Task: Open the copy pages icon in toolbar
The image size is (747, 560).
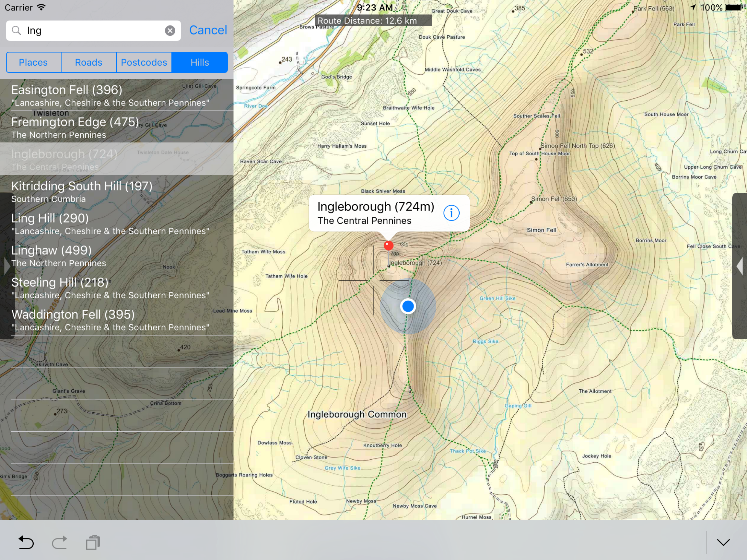Action: pos(93,542)
